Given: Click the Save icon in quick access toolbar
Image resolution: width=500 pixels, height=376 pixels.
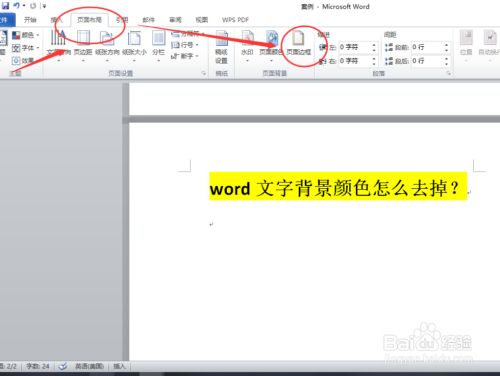Looking at the screenshot, I should [x=5, y=5].
